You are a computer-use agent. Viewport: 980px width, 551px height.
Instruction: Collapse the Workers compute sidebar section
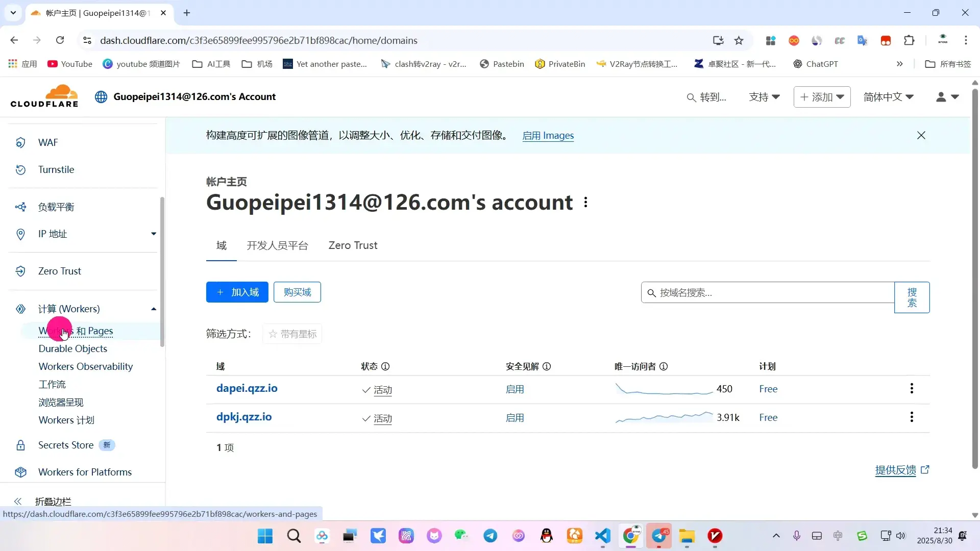tap(153, 309)
